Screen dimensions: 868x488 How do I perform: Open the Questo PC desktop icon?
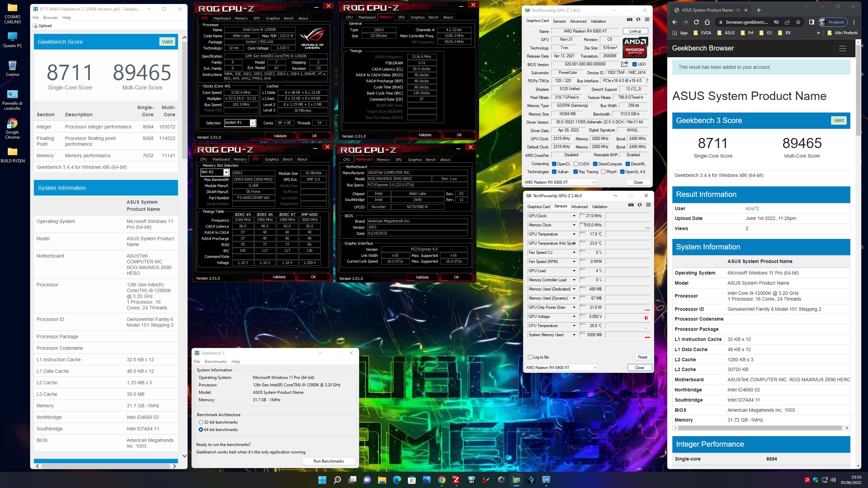[13, 40]
